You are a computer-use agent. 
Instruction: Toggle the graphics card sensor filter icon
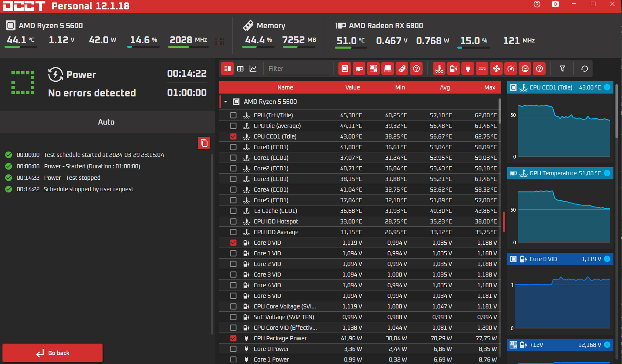(359, 69)
